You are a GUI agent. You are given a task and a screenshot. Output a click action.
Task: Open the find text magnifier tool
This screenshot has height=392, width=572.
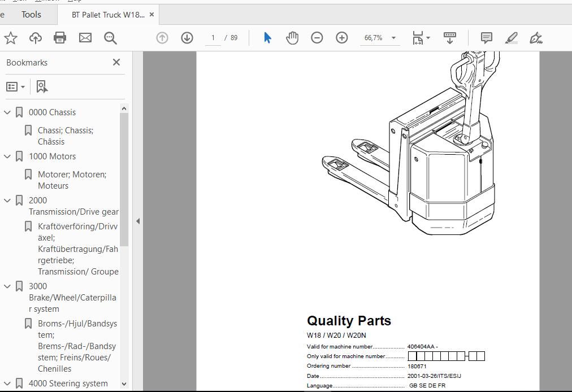pyautogui.click(x=110, y=38)
